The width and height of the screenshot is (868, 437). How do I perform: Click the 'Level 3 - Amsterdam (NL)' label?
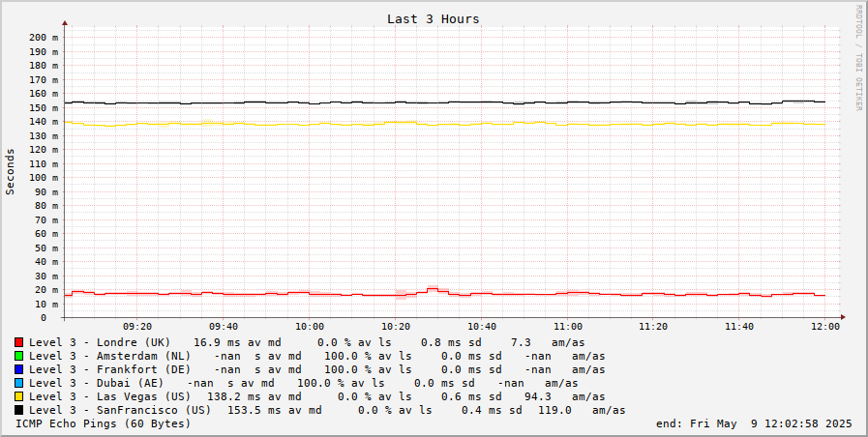tap(109, 356)
